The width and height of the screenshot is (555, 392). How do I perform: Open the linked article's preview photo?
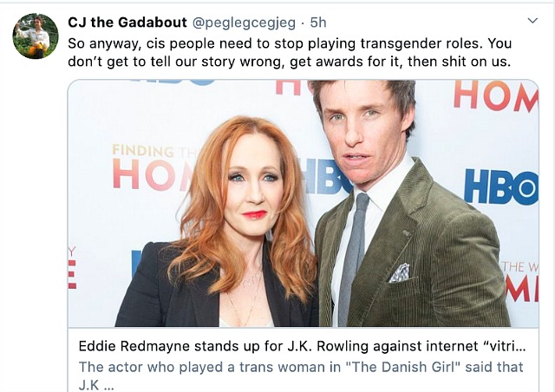point(304,203)
